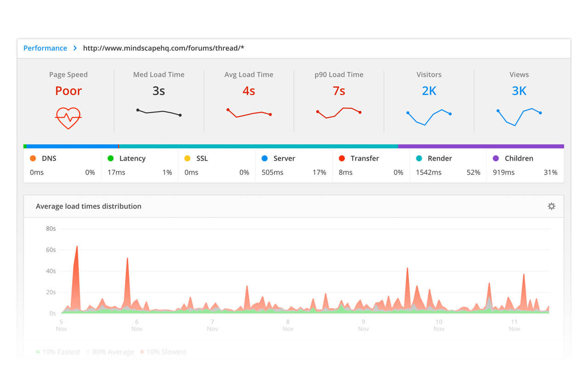Viewport: 588px width, 368px height.
Task: Click the 17ms Latency timing value
Action: tap(116, 172)
